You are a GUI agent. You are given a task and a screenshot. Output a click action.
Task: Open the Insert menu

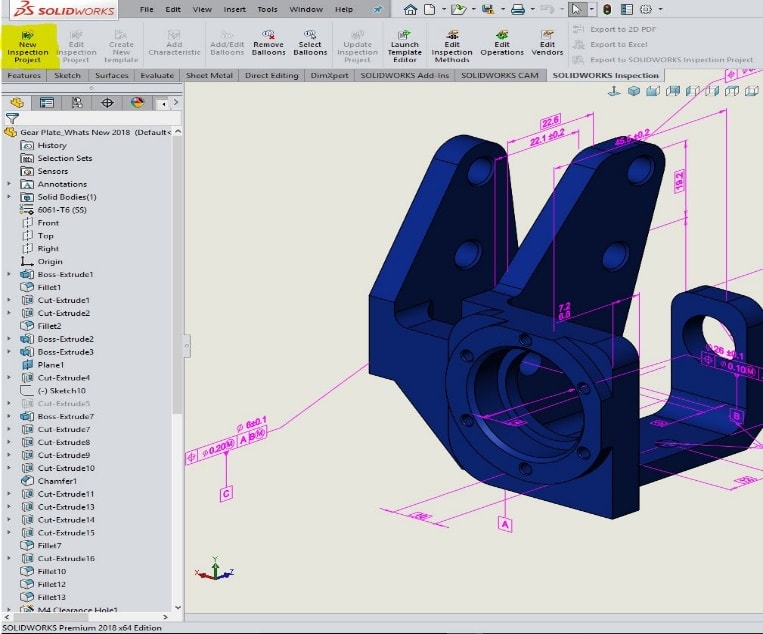(x=235, y=9)
